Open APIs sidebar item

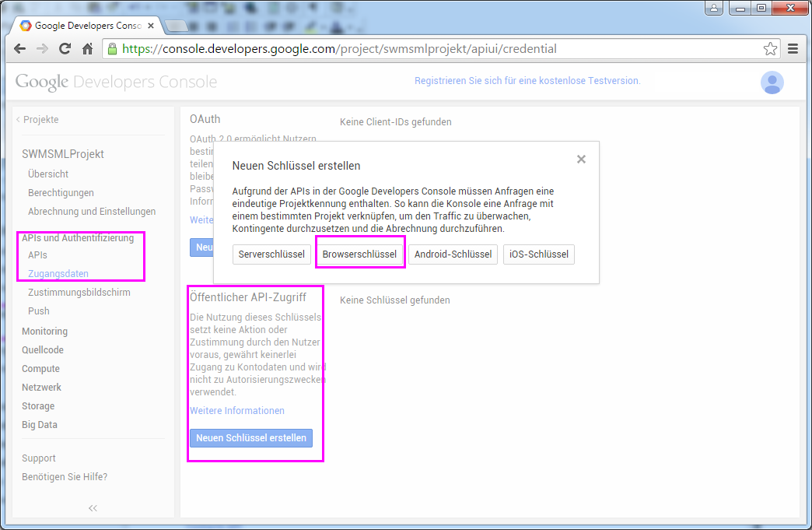click(x=38, y=255)
